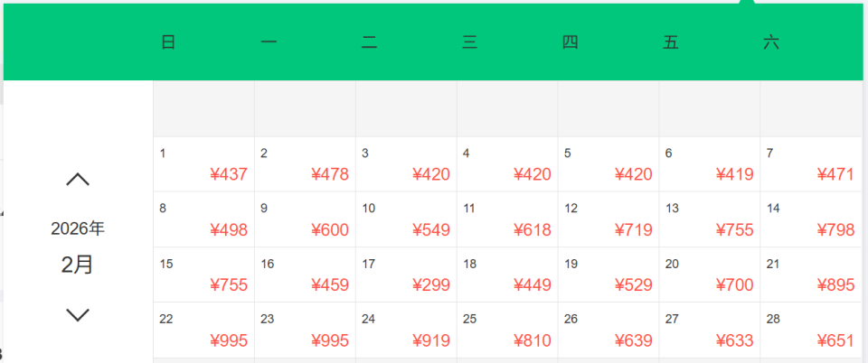Select February 2 priced ¥478
The height and width of the screenshot is (363, 868).
[306, 164]
